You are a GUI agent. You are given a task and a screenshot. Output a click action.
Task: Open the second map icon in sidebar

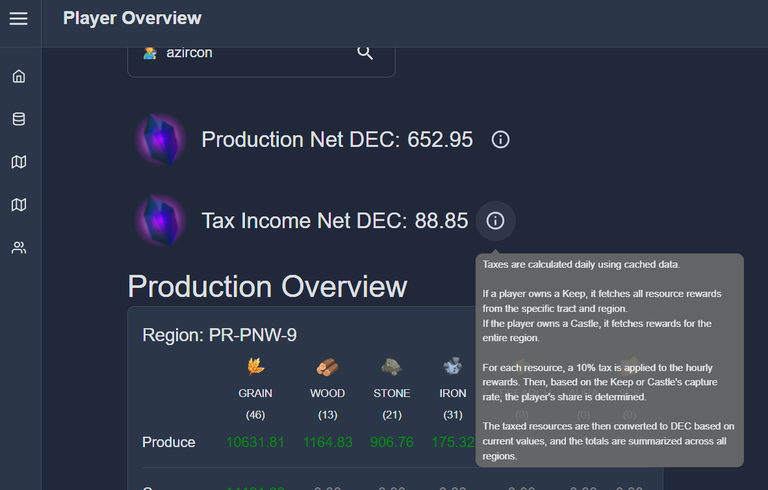(19, 204)
